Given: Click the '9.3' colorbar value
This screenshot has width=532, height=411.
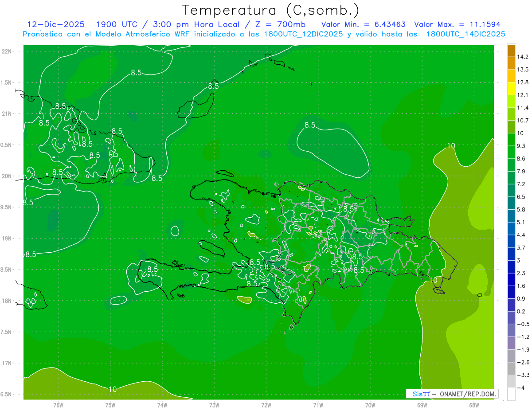Looking at the screenshot, I should [x=521, y=146].
